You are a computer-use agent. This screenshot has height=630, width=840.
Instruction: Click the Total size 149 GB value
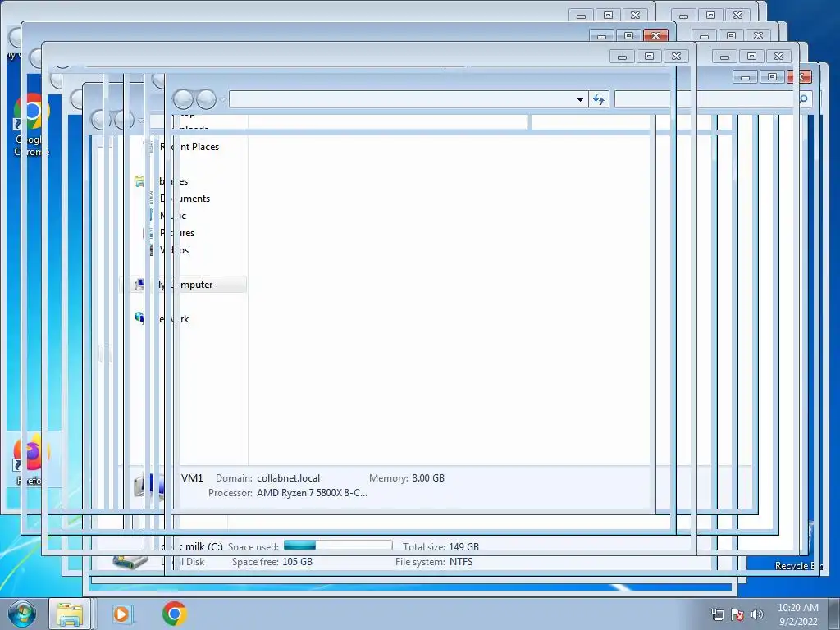pyautogui.click(x=464, y=547)
